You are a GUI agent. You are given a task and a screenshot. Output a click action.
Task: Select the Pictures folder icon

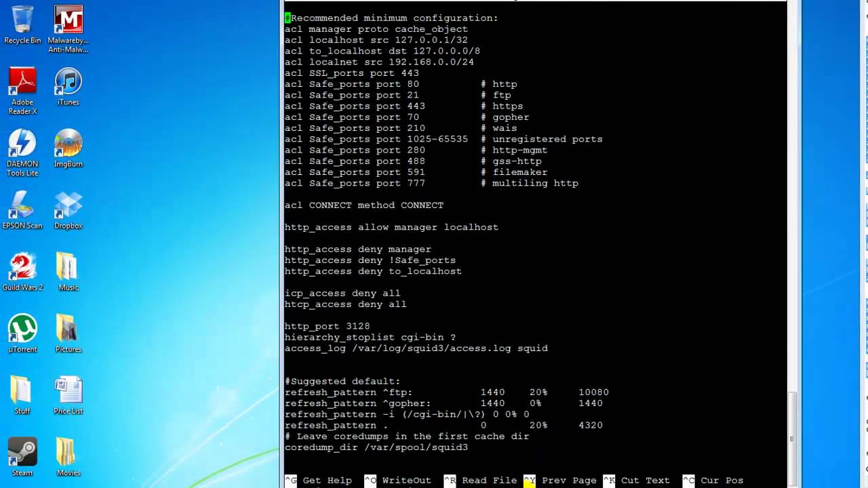(68, 333)
